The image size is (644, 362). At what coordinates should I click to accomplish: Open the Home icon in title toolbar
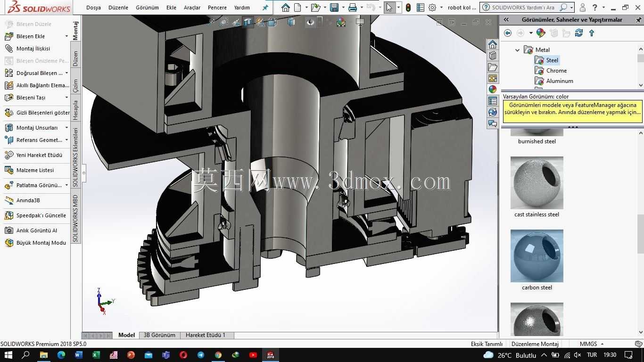[285, 8]
